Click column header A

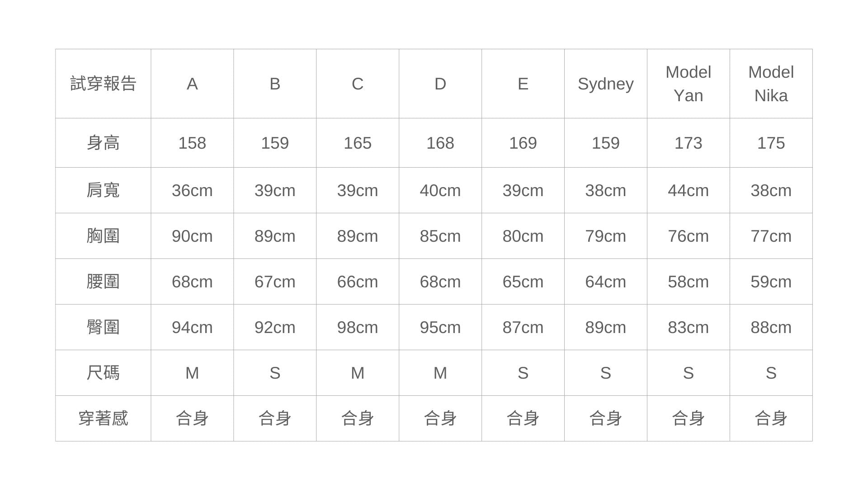tap(192, 84)
